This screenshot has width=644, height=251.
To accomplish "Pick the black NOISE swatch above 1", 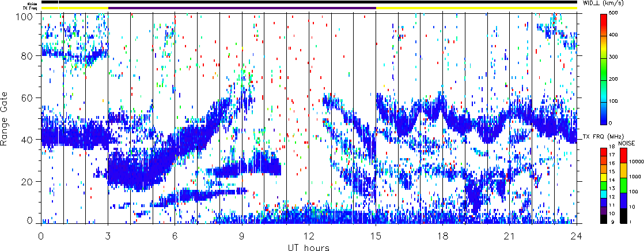I will [623, 215].
